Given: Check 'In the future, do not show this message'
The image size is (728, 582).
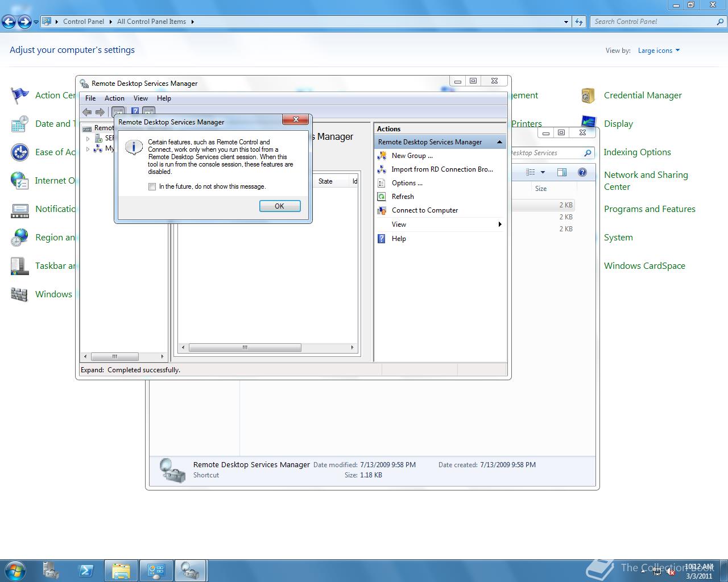Looking at the screenshot, I should click(x=152, y=186).
